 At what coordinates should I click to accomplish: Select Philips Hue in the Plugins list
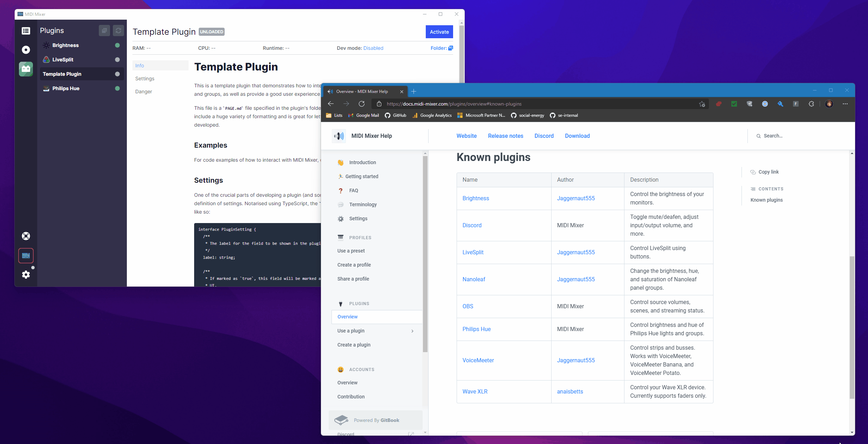pyautogui.click(x=82, y=88)
